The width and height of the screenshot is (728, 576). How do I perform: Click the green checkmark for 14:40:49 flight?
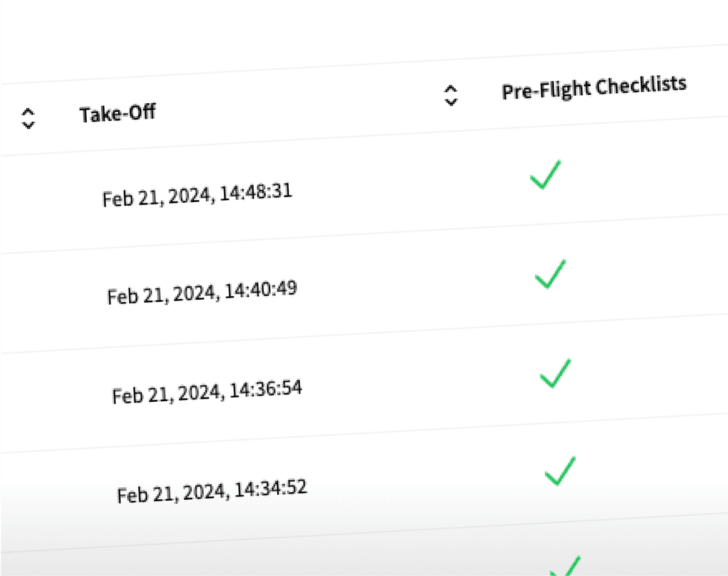pyautogui.click(x=550, y=274)
